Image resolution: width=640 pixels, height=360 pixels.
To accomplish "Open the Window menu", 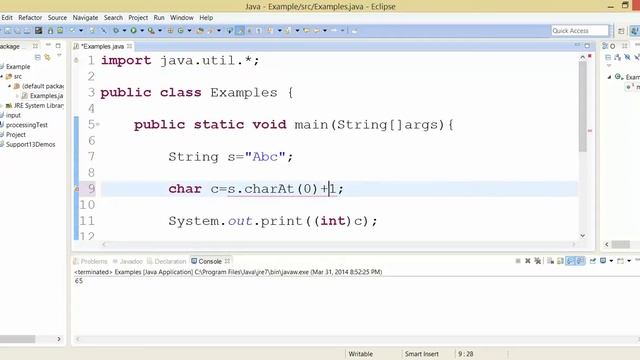I will click(182, 18).
